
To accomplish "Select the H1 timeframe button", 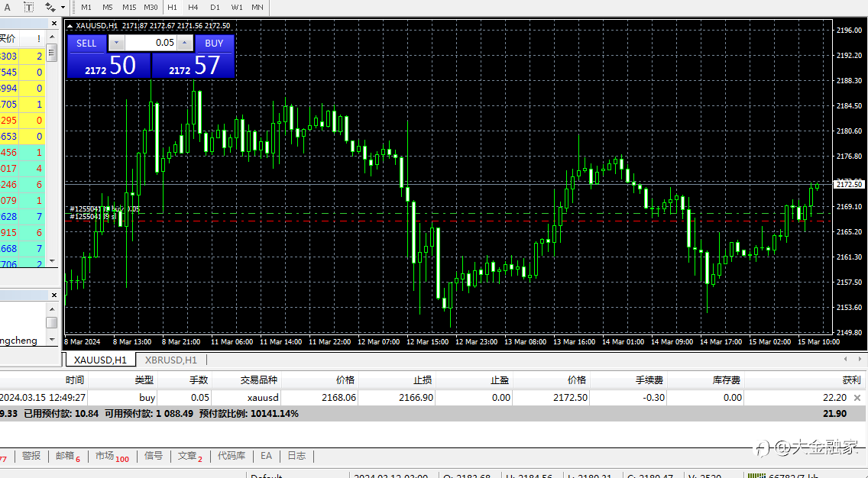I will 172,7.
